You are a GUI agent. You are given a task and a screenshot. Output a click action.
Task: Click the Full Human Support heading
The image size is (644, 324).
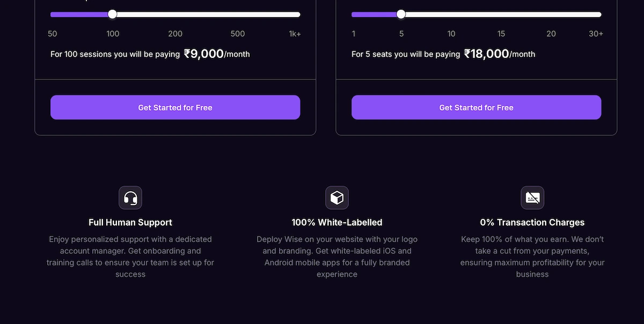point(130,223)
